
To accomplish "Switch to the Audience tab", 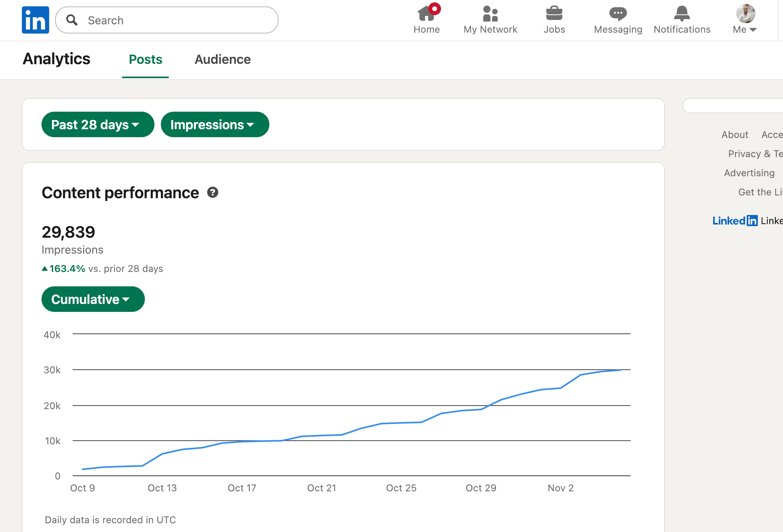I will tap(222, 59).
